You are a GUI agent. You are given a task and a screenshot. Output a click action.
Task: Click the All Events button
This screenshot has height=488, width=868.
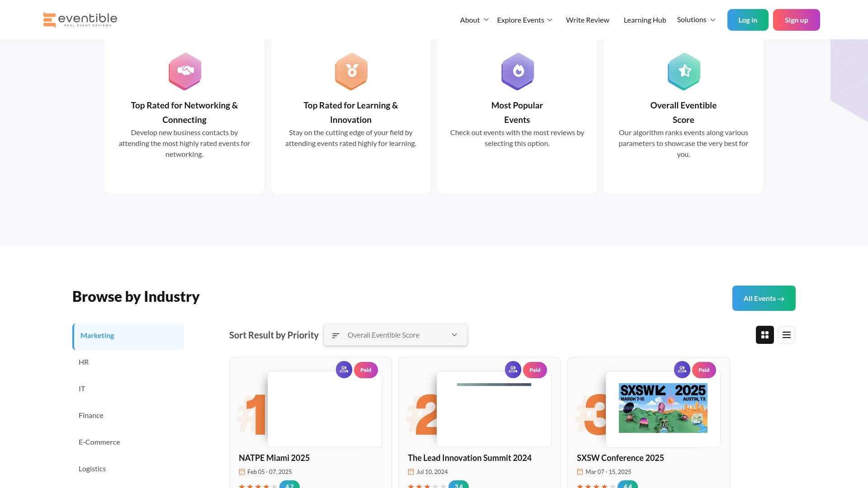(764, 298)
